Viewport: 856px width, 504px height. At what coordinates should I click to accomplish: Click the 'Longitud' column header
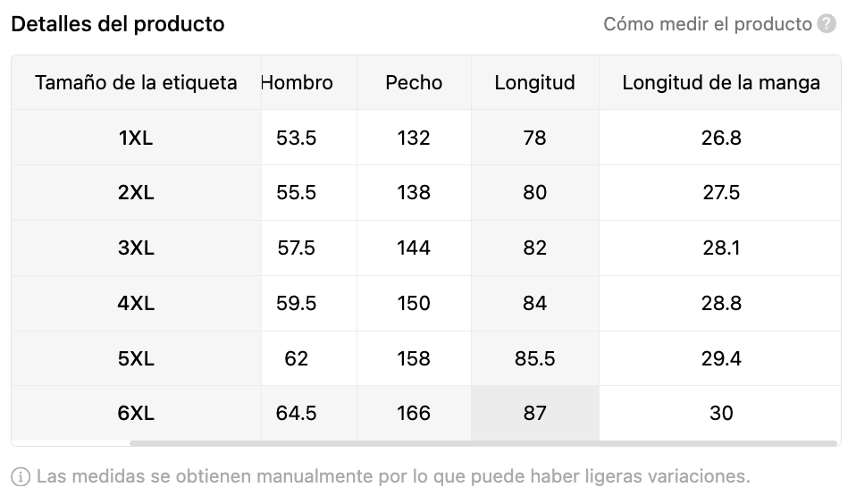click(534, 83)
